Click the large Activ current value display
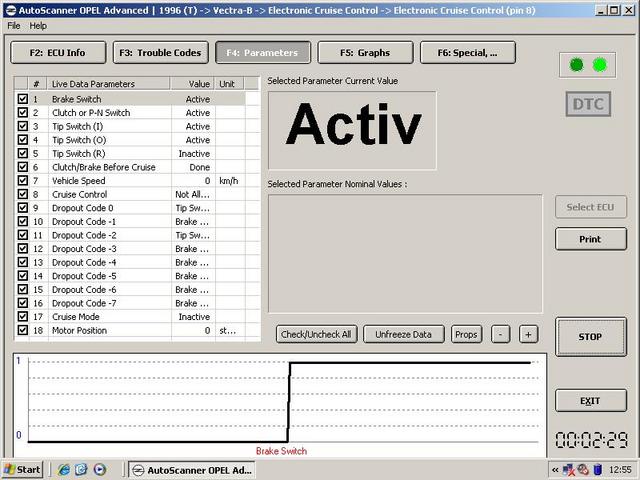The width and height of the screenshot is (640, 480). pos(352,130)
